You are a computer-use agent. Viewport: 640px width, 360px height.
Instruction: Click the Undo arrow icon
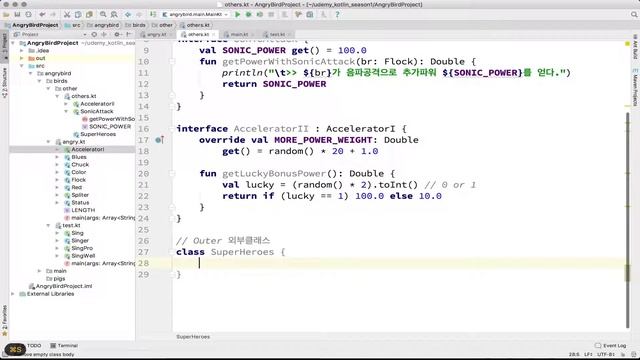click(x=42, y=15)
